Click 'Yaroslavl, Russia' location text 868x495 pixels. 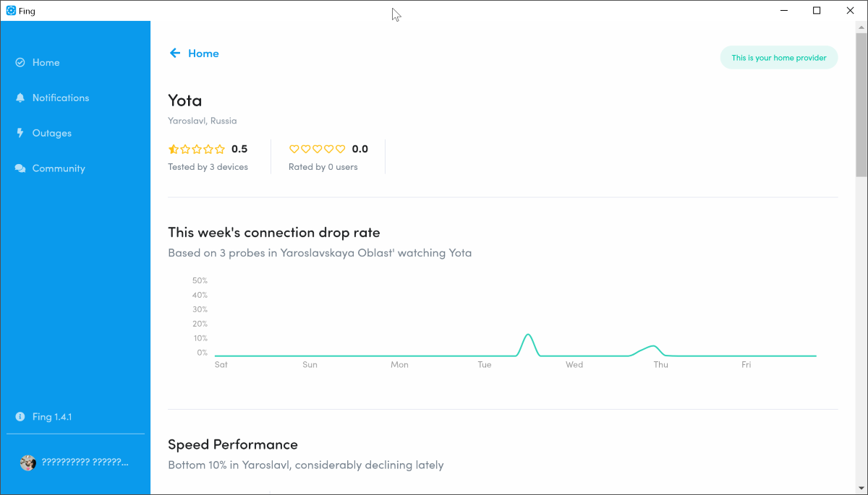click(203, 121)
